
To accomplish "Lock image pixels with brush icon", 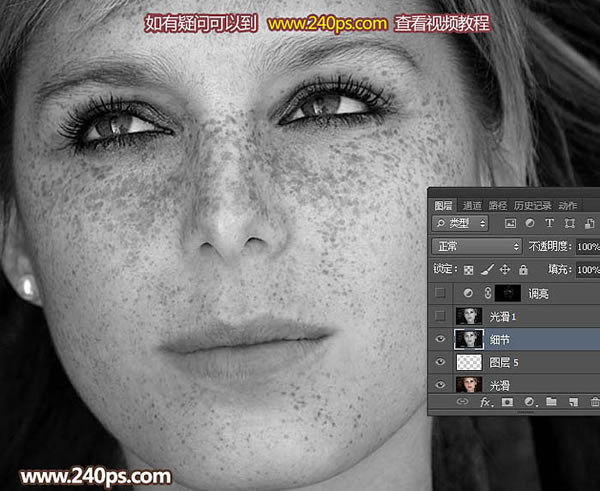I will click(x=487, y=270).
